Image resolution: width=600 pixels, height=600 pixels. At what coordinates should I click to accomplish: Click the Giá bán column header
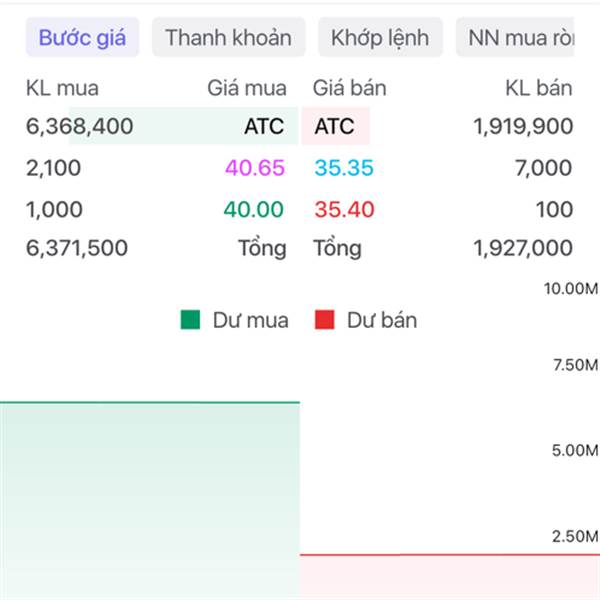pyautogui.click(x=349, y=88)
